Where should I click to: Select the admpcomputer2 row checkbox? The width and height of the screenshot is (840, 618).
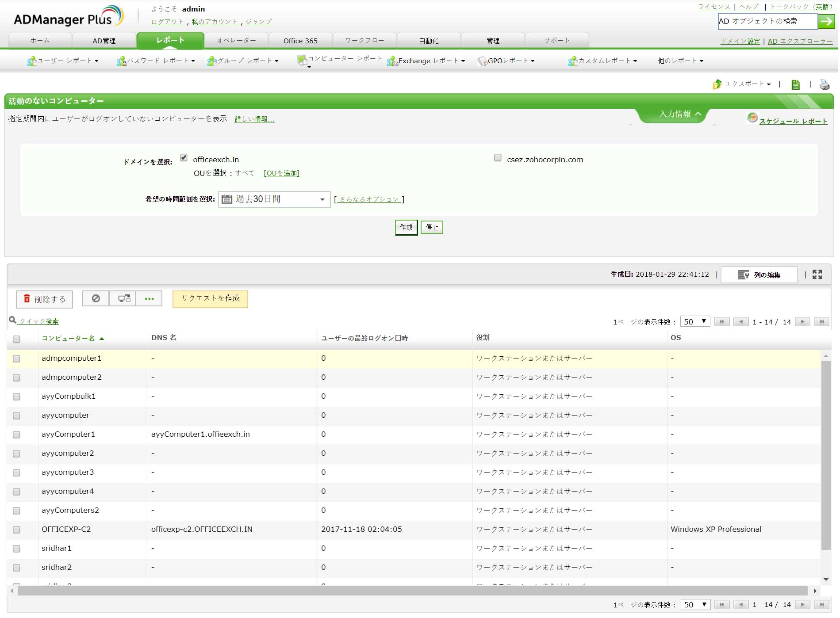(x=17, y=379)
